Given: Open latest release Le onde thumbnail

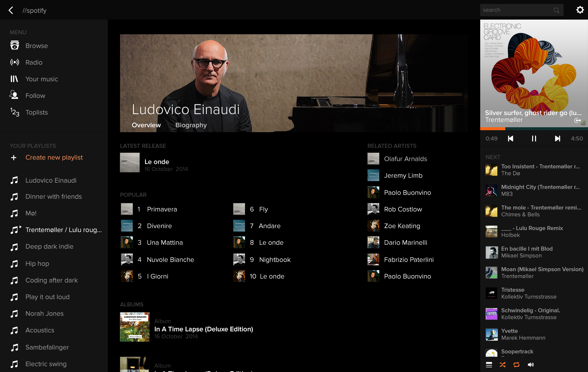Looking at the screenshot, I should 130,163.
